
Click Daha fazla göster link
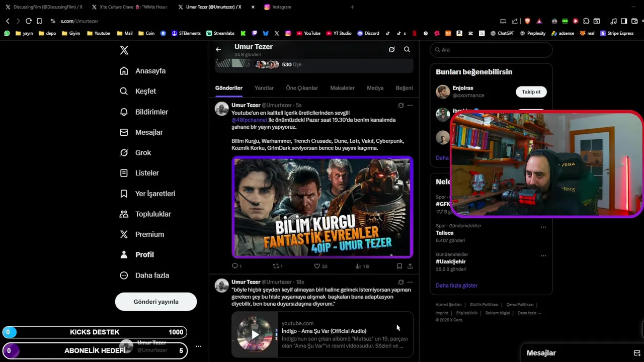pos(456,286)
